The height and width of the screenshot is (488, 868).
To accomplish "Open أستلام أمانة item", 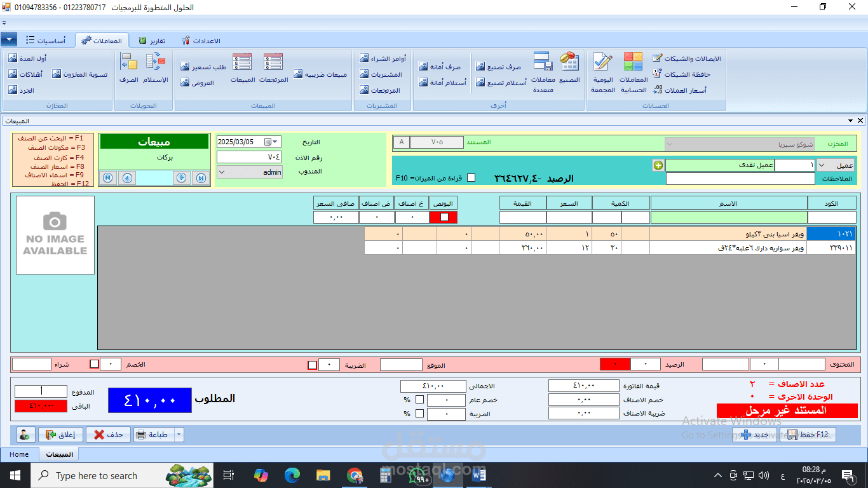I will (442, 83).
